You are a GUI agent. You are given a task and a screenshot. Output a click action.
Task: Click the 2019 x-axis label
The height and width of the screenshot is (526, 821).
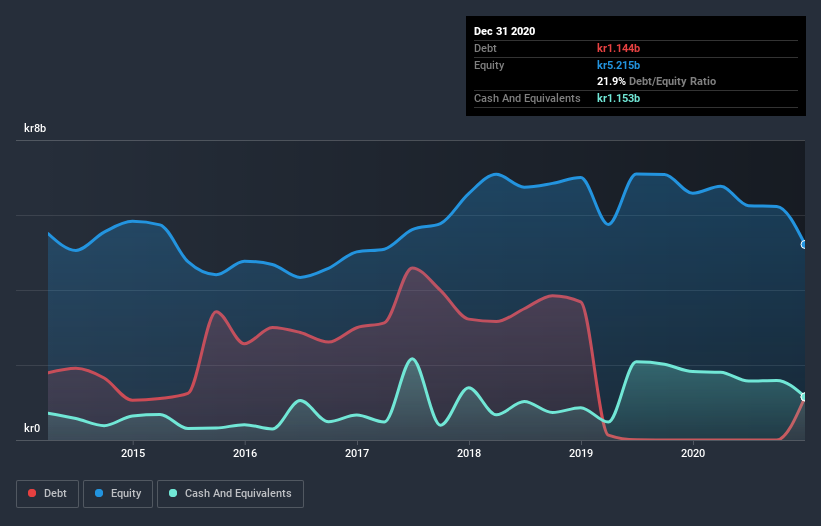pos(581,453)
